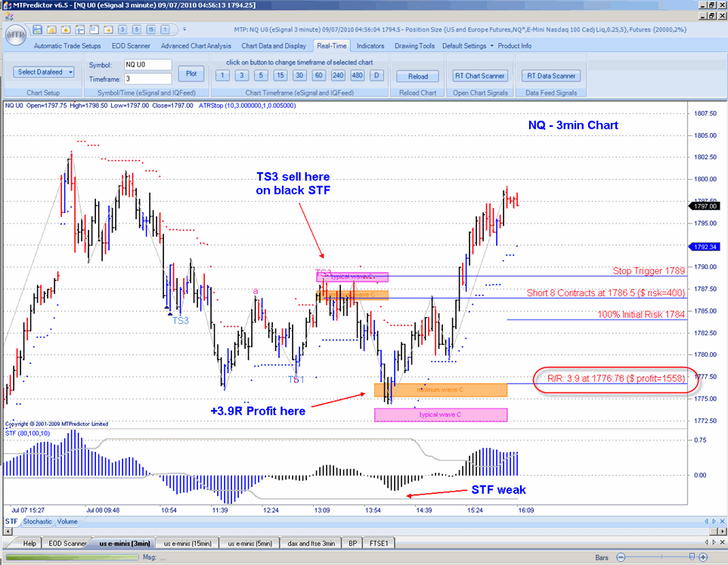The image size is (728, 565).
Task: Click the save icon in quick toolbar
Action: [38, 29]
